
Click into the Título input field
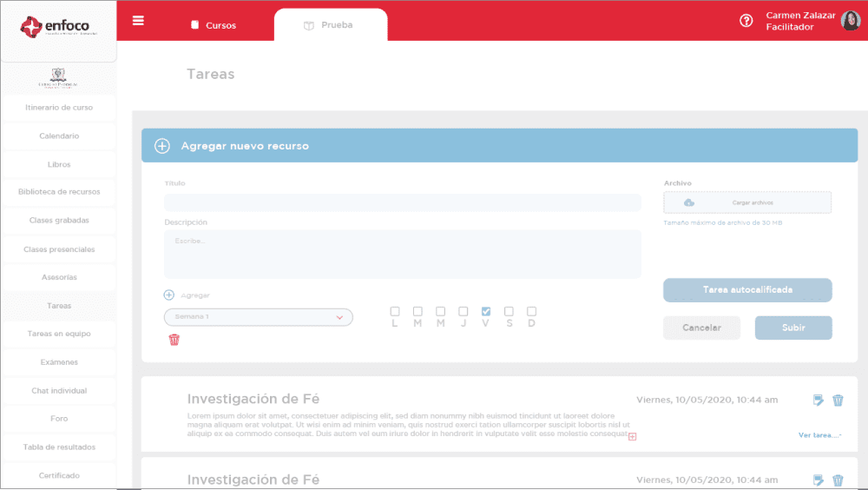point(402,202)
